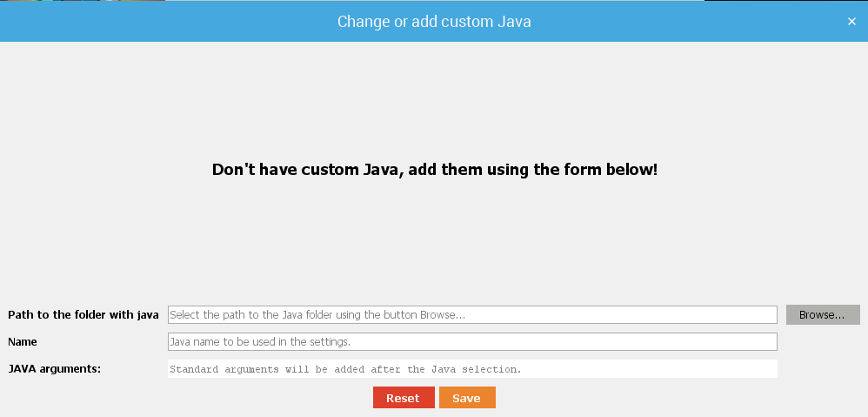
Task: Reset the custom Java form
Action: pyautogui.click(x=404, y=398)
